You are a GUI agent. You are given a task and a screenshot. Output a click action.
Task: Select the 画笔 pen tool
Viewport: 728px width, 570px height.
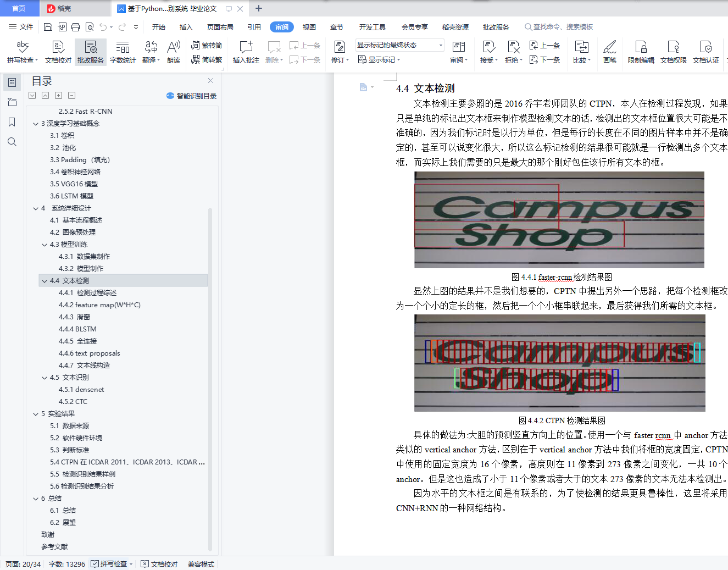click(x=610, y=52)
